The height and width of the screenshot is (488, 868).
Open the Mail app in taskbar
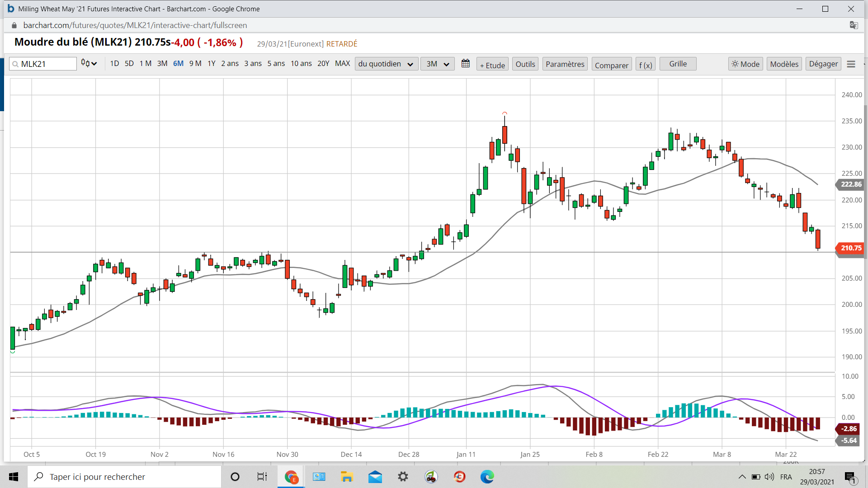pos(375,477)
